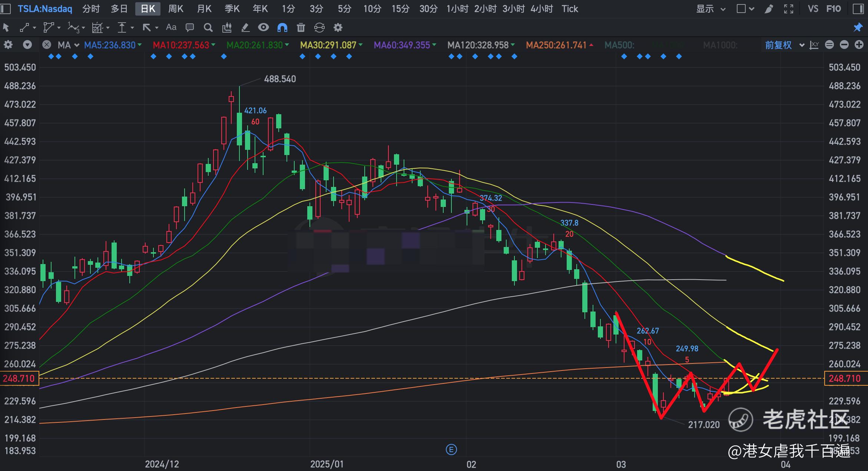The width and height of the screenshot is (868, 471).
Task: Click the 248.710 price tag on the left axis
Action: pyautogui.click(x=19, y=378)
